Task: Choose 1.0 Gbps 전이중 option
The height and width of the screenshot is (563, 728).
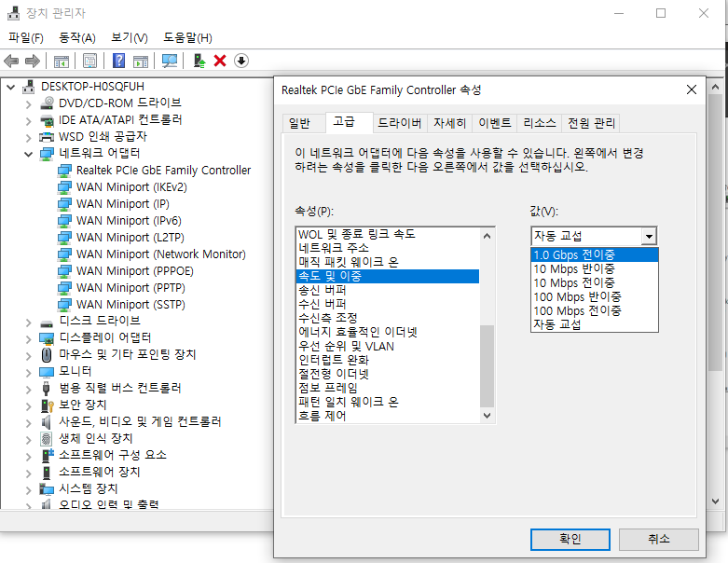Action: 595,254
